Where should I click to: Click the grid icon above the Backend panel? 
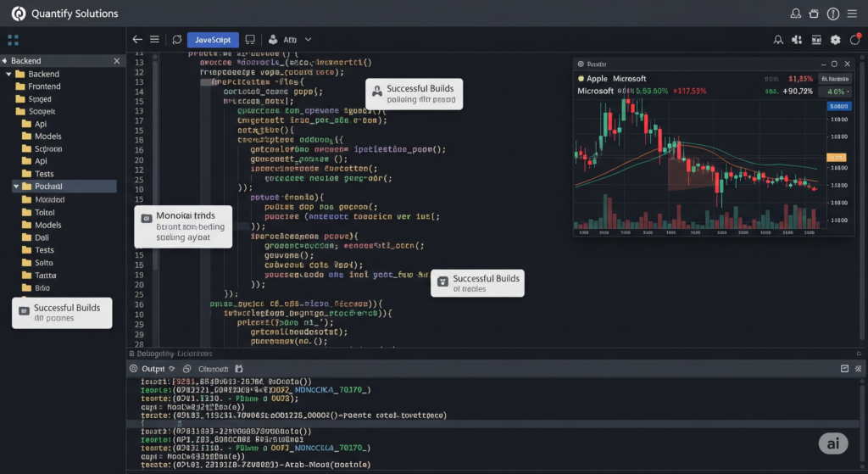tap(13, 39)
